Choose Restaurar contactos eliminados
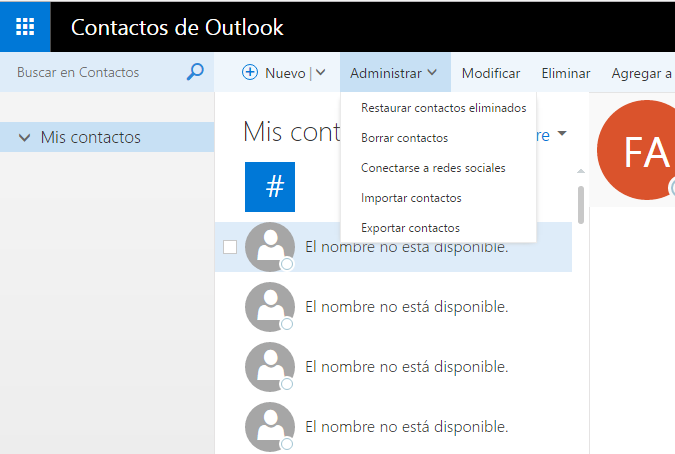675x454 pixels. click(x=443, y=108)
